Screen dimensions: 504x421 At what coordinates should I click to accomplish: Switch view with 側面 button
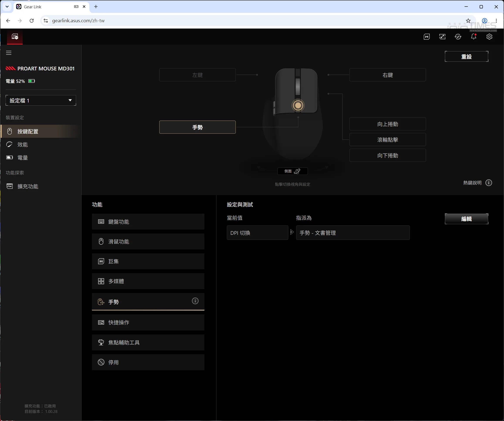[x=293, y=171]
